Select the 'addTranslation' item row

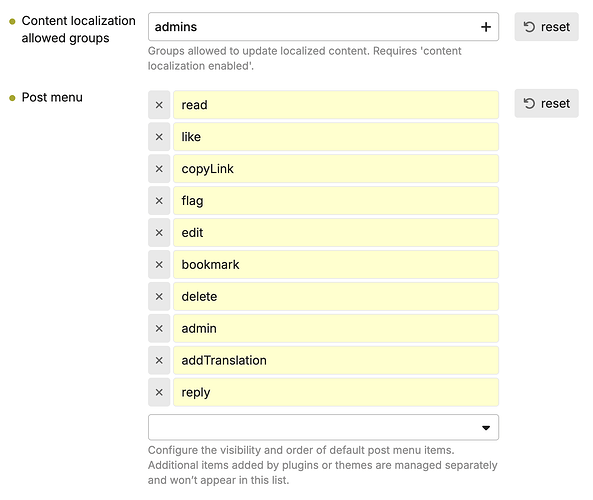[x=336, y=360]
